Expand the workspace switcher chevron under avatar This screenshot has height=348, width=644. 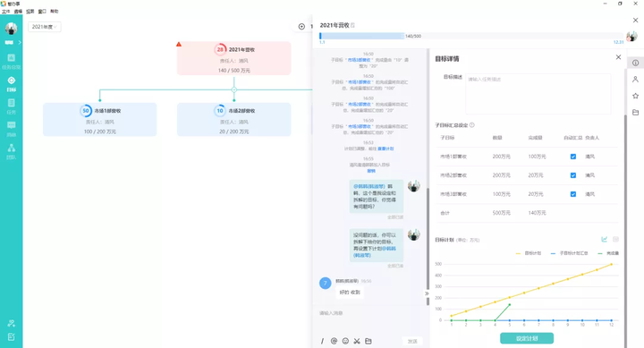pos(20,42)
